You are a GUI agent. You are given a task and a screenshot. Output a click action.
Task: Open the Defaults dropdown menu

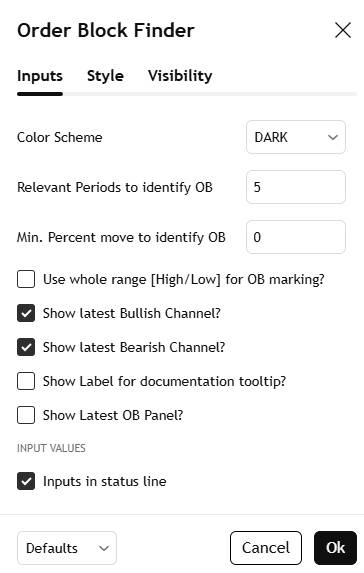pos(67,548)
